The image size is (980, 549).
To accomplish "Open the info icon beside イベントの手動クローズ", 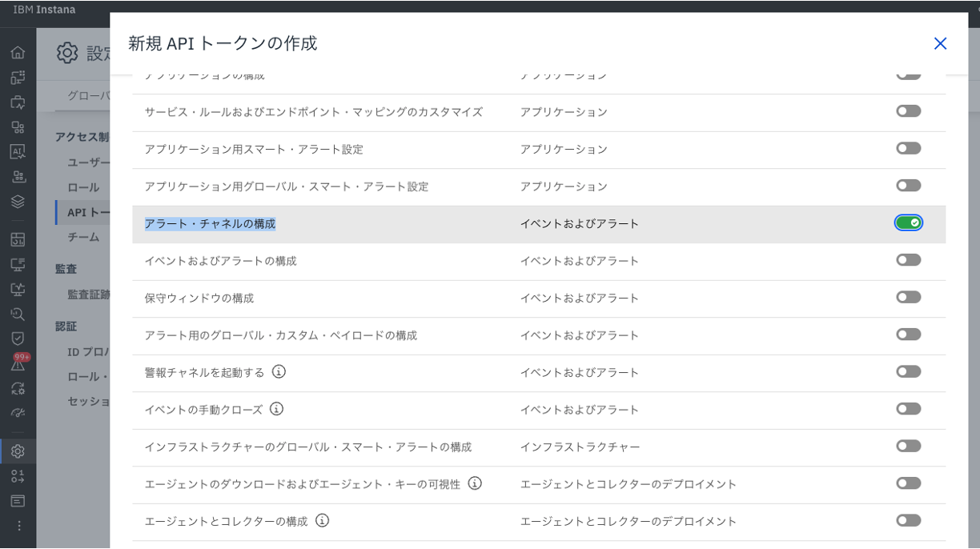I will click(276, 409).
